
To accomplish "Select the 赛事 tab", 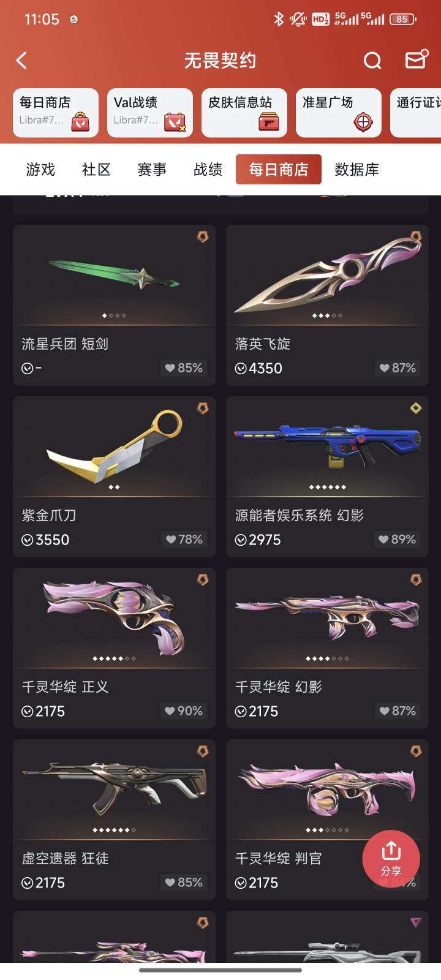I will coord(152,170).
